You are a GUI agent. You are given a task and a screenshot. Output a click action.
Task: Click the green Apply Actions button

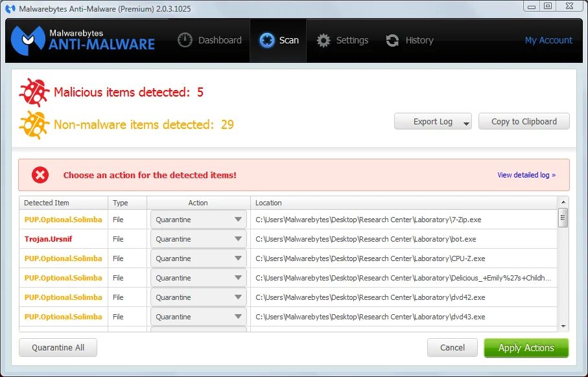(526, 348)
